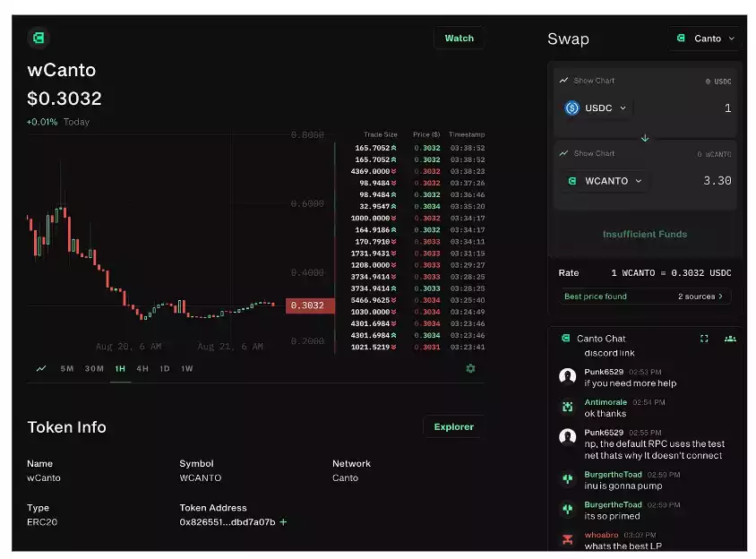This screenshot has width=756, height=559.
Task: Open the chat members icon
Action: [x=730, y=339]
